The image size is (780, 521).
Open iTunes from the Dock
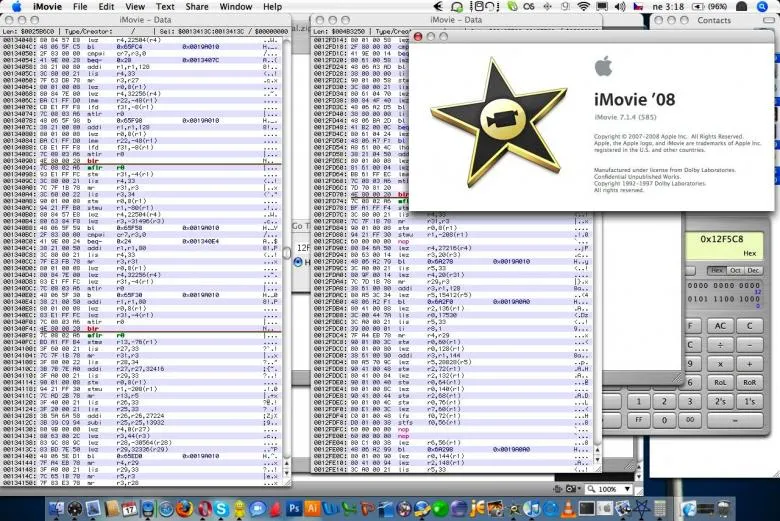pyautogui.click(x=532, y=508)
